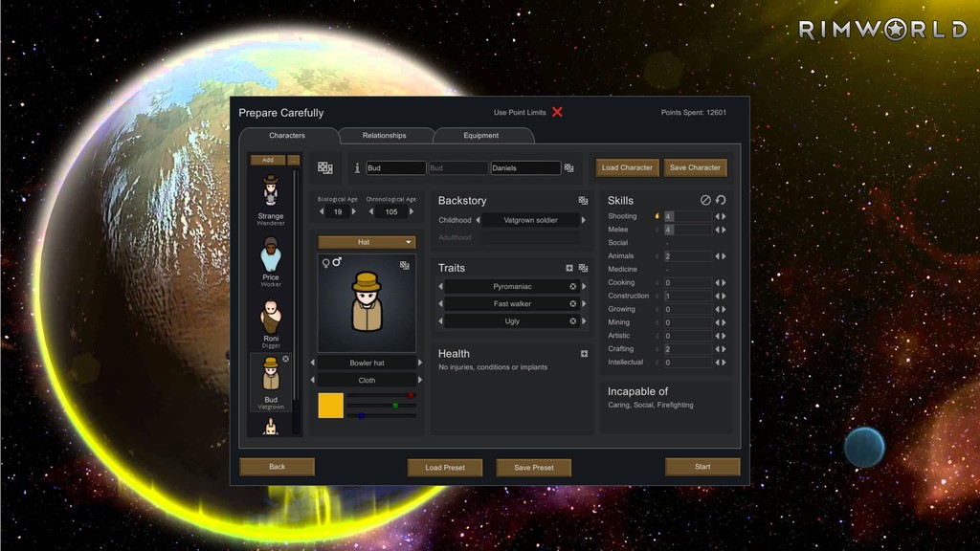Screen dimensions: 980x551
Task: Edit the first name field Bud
Action: pos(395,168)
